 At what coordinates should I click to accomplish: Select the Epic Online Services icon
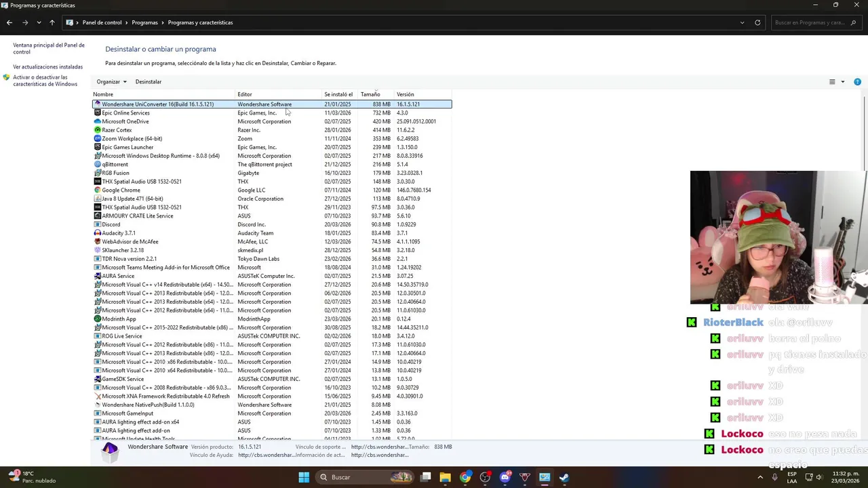tap(97, 113)
